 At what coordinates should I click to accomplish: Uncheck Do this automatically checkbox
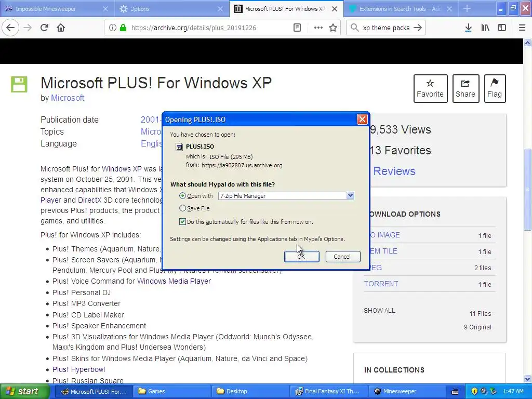pos(182,221)
